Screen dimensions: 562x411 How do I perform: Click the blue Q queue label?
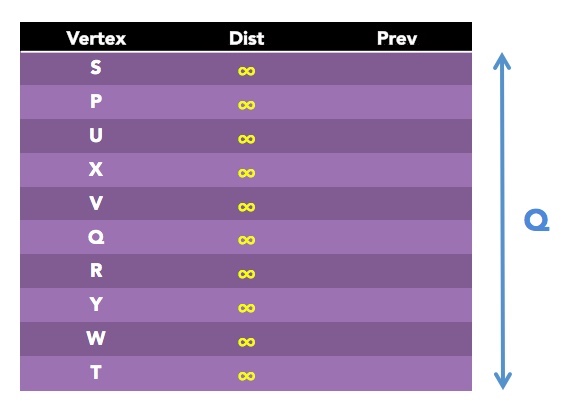point(537,220)
